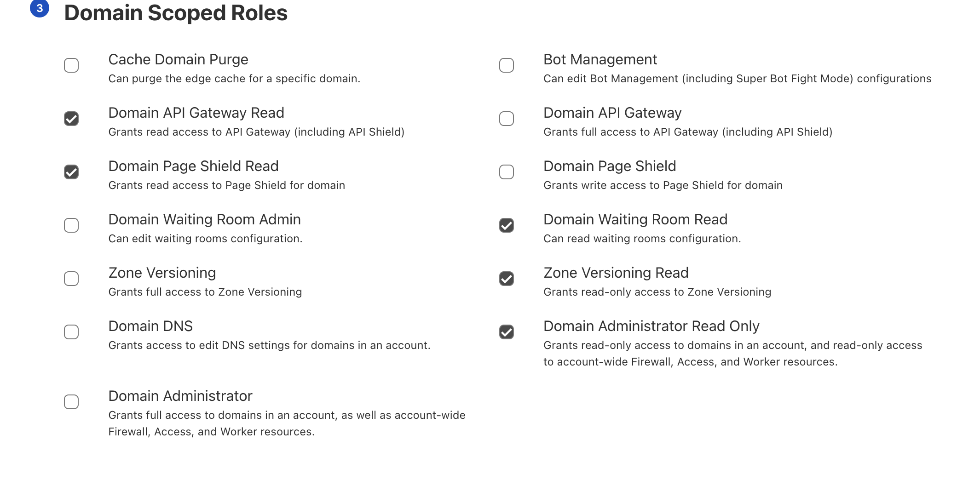Check the Bot Management checkbox

507,65
